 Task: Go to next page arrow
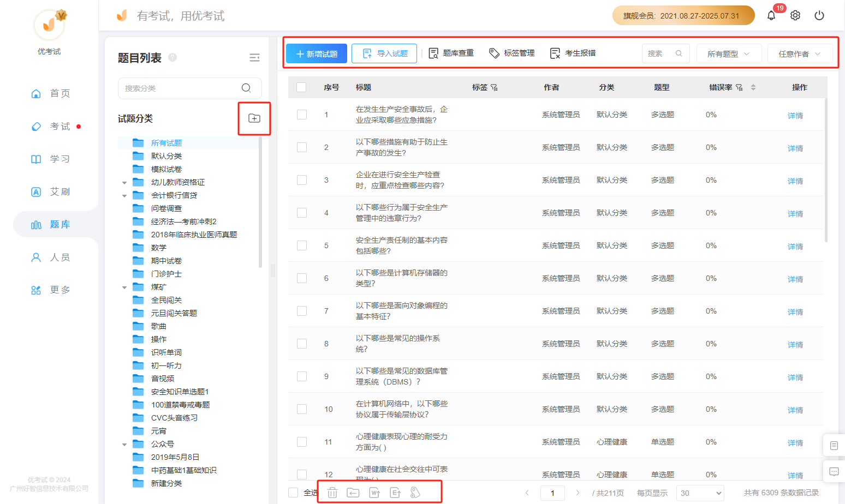[x=578, y=493]
